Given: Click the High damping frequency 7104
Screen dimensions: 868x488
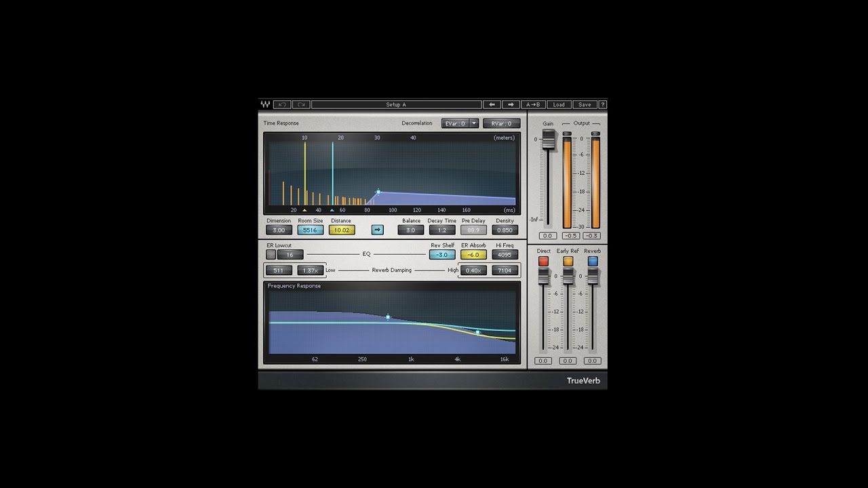Looking at the screenshot, I should coord(505,270).
